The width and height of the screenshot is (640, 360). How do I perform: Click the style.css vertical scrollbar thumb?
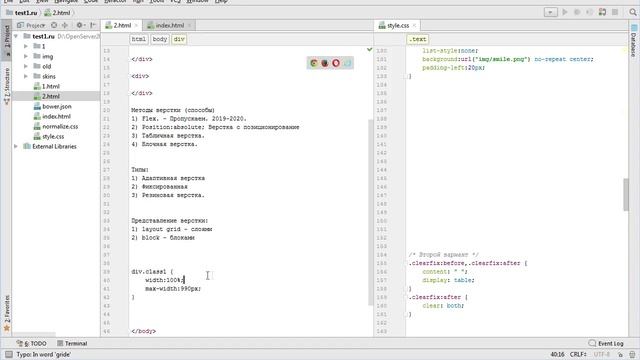pos(626,194)
